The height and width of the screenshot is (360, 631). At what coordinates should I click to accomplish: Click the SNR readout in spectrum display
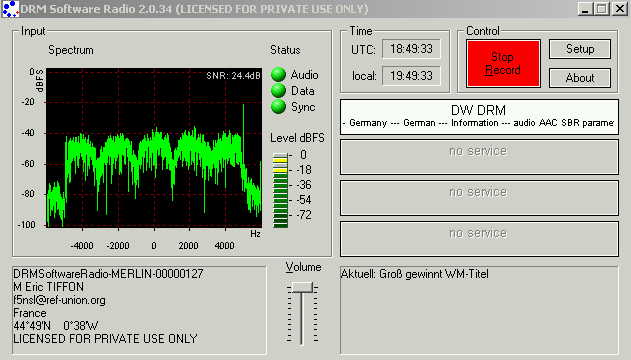(233, 76)
